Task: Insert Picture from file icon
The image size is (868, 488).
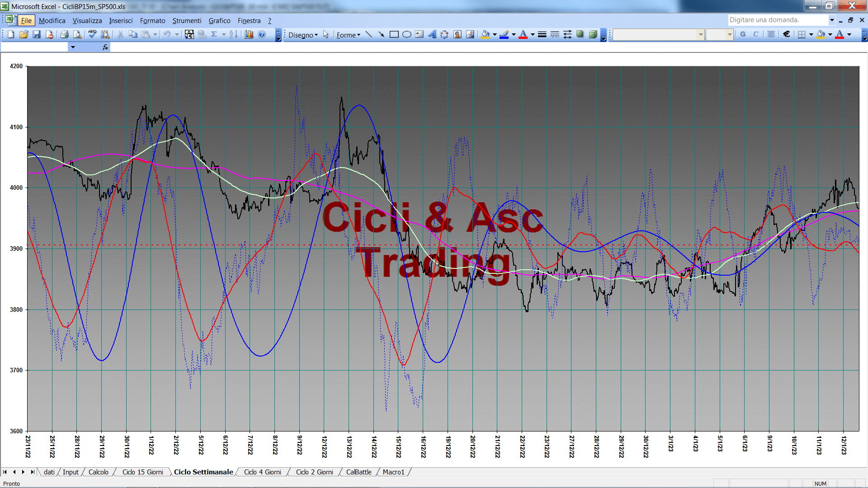Action: pyautogui.click(x=470, y=34)
